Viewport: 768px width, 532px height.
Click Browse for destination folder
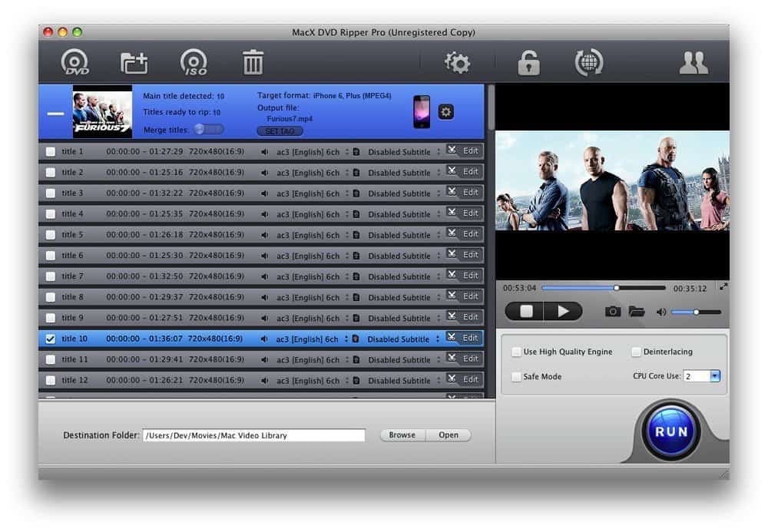402,435
